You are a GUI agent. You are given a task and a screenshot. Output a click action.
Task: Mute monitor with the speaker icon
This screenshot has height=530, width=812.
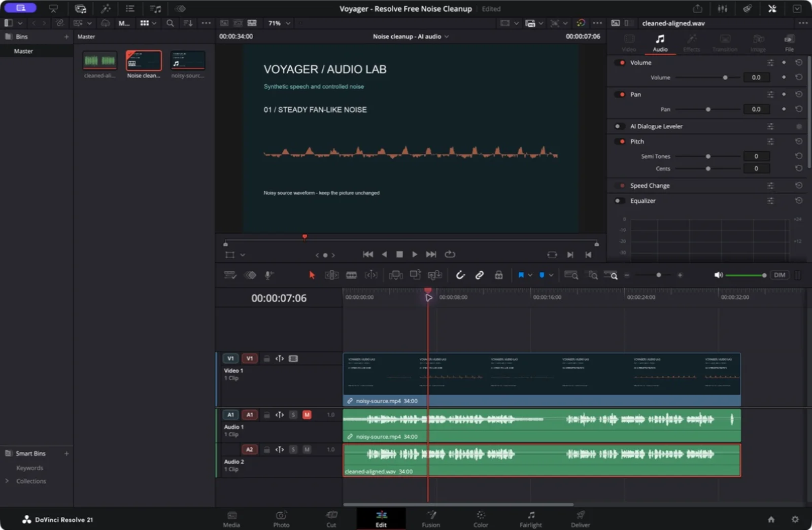tap(718, 275)
